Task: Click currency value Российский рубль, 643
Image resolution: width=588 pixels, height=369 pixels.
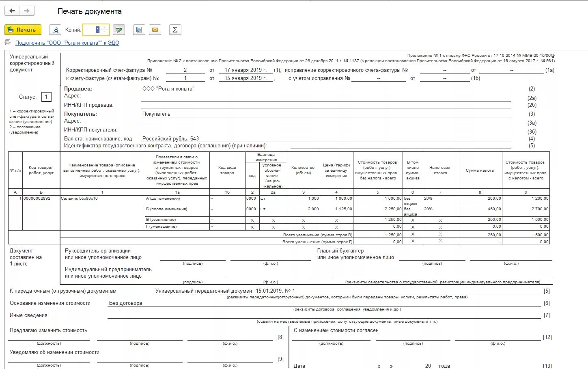Action: (x=170, y=138)
